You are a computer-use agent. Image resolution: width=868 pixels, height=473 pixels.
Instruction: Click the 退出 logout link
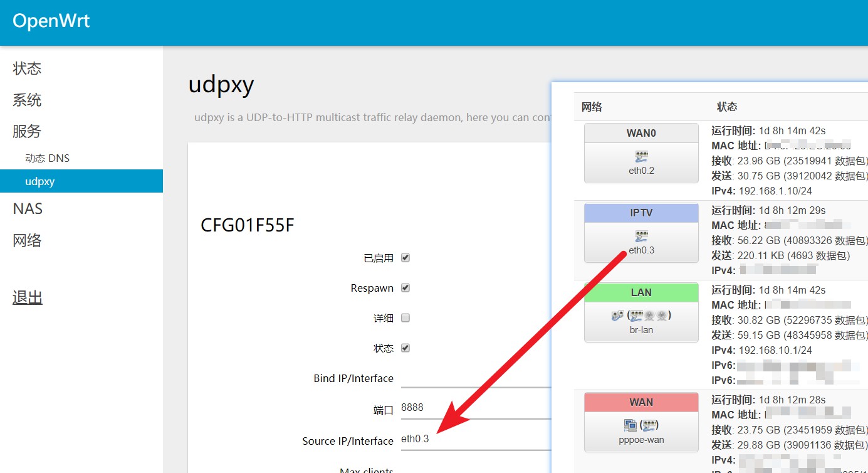(x=28, y=297)
